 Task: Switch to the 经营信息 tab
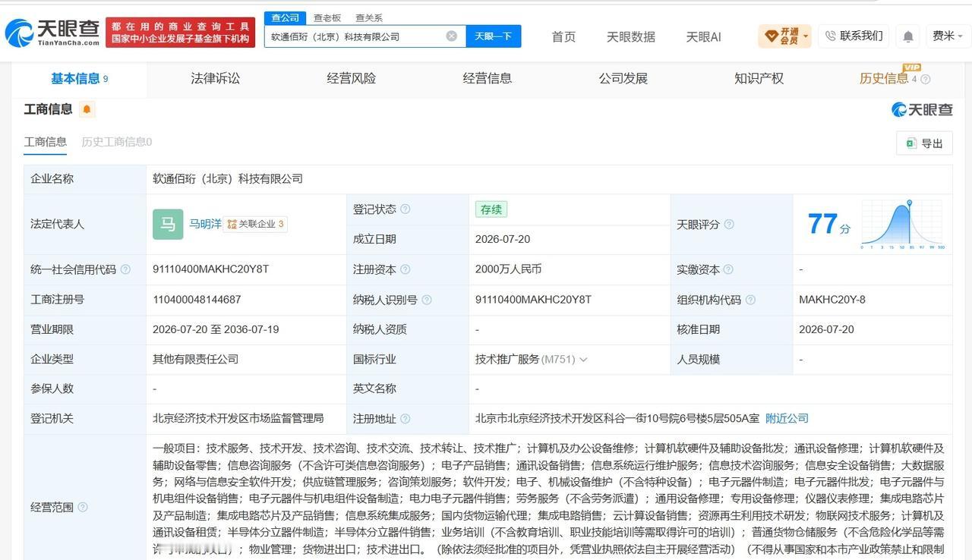[x=488, y=78]
